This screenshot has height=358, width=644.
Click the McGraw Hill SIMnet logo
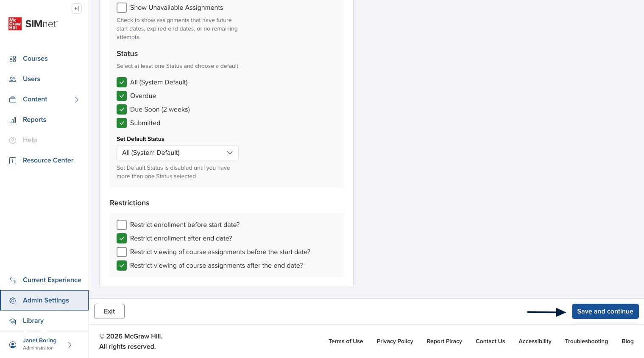(x=33, y=24)
